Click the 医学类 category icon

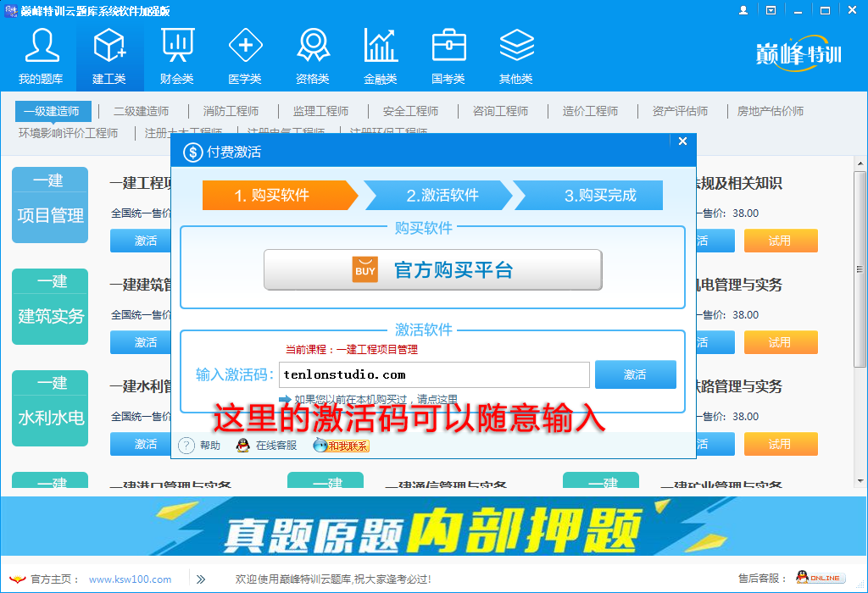244,47
